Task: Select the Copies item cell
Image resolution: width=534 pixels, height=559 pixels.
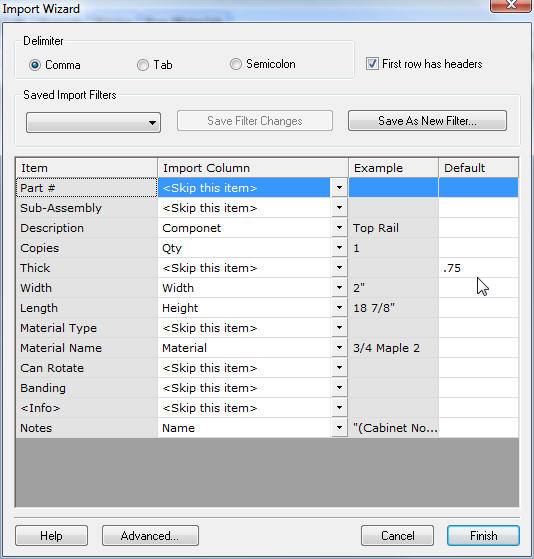Action: click(x=87, y=247)
